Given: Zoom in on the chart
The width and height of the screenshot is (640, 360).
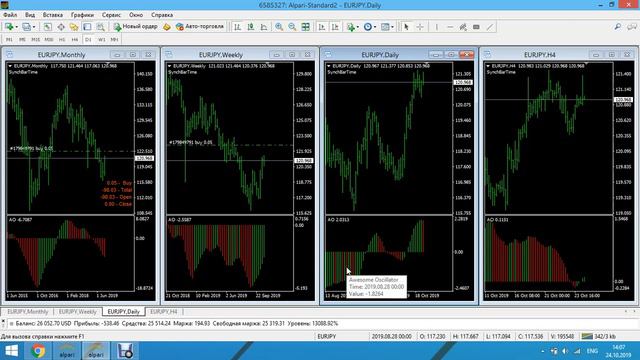Looking at the screenshot, I should point(279,27).
